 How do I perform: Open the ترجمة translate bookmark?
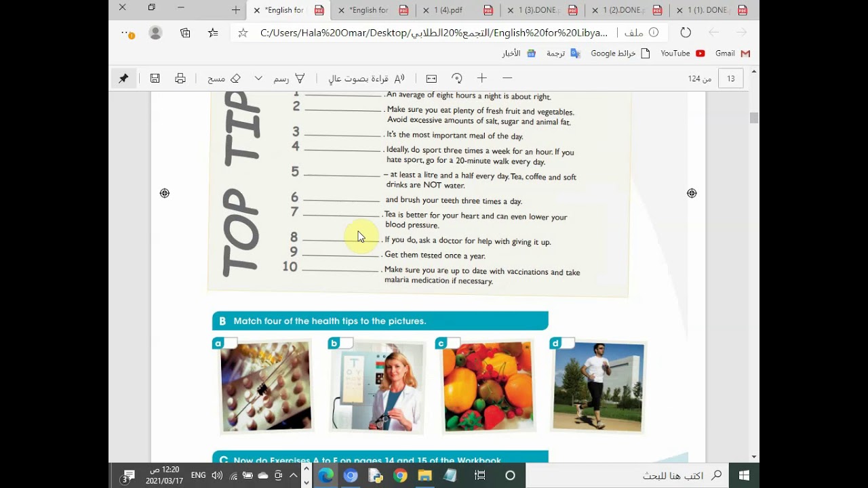[564, 54]
